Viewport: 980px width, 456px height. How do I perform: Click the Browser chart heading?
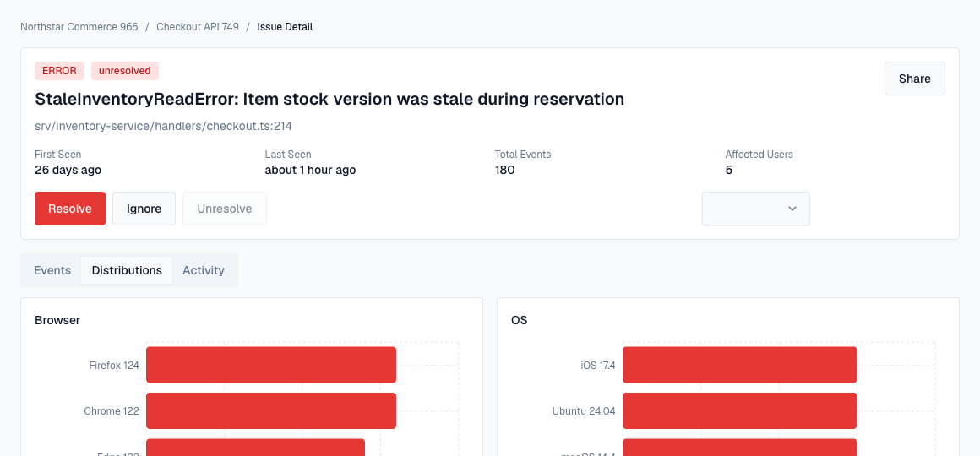57,320
